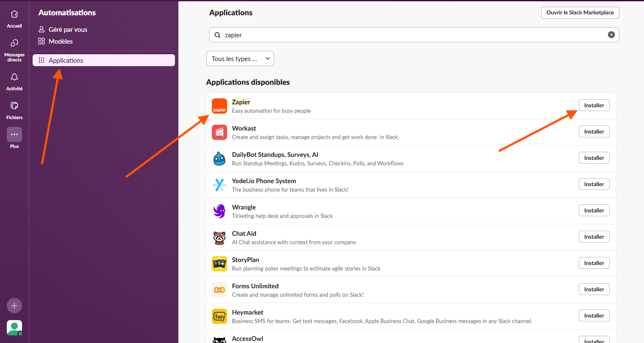Open the DailyBot Standups, Surveys, AI title
The height and width of the screenshot is (343, 644).
(275, 155)
